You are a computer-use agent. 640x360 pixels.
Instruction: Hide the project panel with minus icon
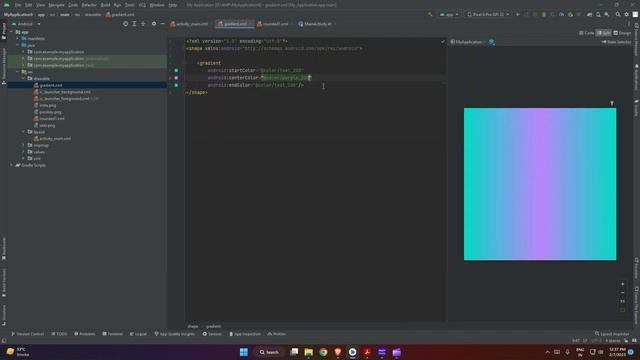coord(162,24)
